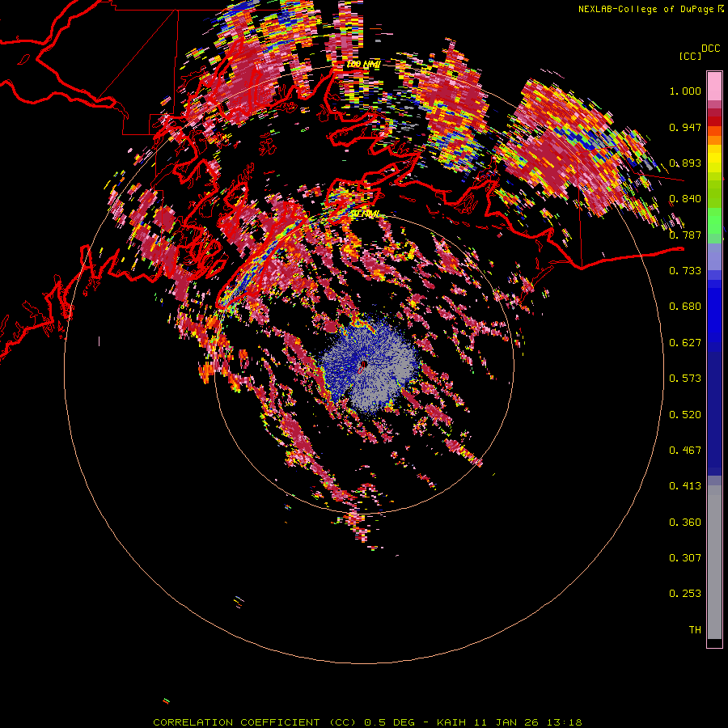
Task: Click the 0.787 legend value
Action: pyautogui.click(x=685, y=235)
